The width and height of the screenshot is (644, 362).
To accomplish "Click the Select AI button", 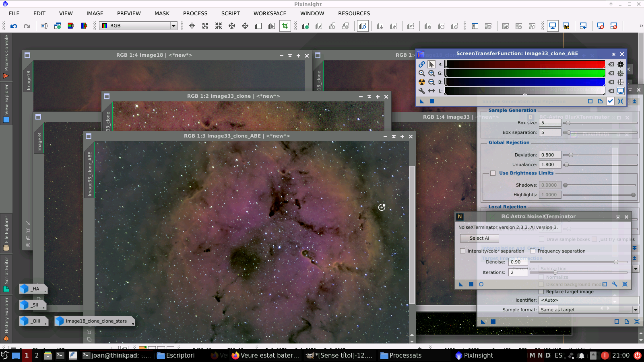I will (479, 238).
